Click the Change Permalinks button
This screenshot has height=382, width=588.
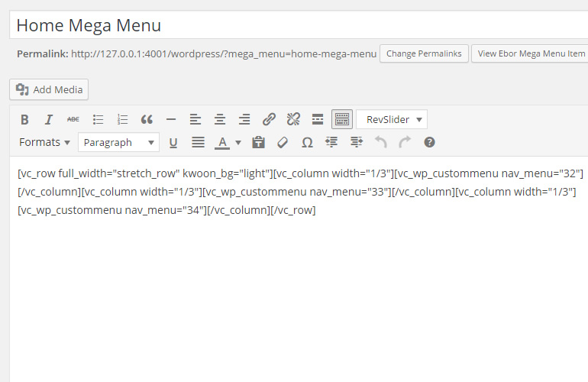[424, 53]
